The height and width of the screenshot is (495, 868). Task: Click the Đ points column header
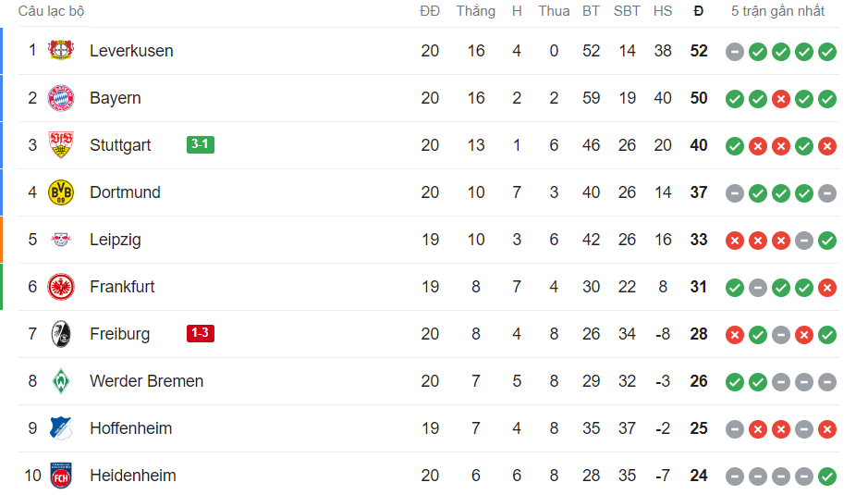pos(699,11)
